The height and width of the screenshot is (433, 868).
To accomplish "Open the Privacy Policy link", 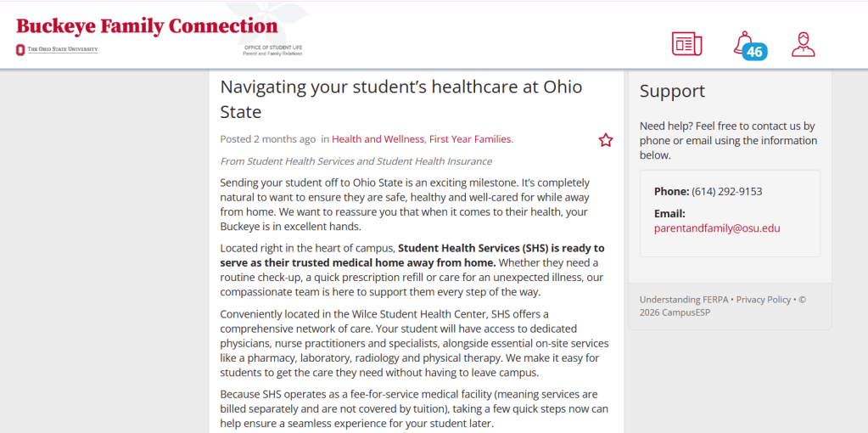I will pos(764,300).
